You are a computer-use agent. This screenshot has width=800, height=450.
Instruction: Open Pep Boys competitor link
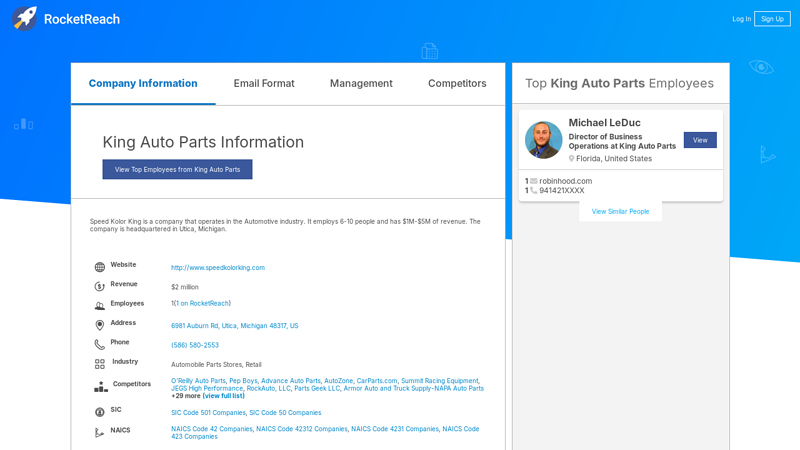243,381
